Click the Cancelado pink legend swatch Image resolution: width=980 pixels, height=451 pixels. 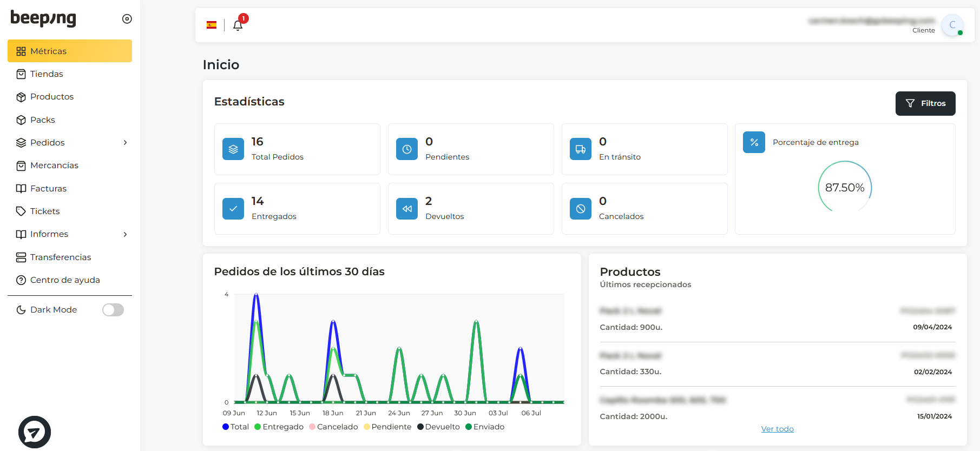click(312, 427)
